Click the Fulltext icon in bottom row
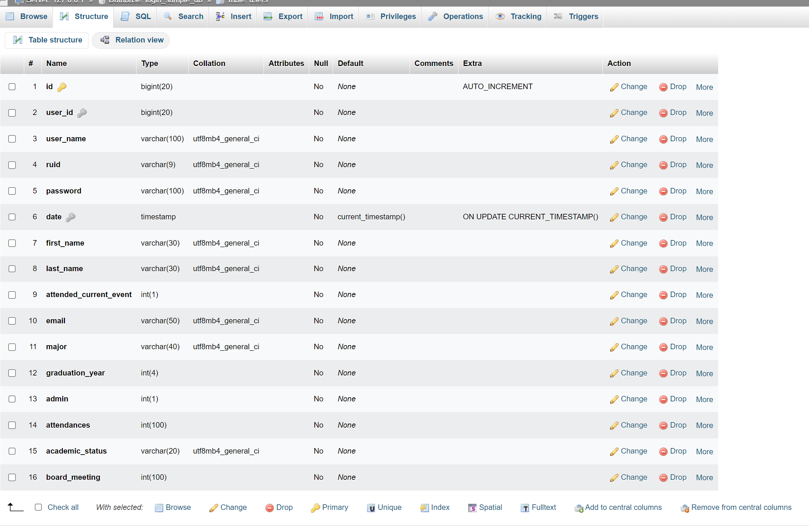 pyautogui.click(x=525, y=508)
